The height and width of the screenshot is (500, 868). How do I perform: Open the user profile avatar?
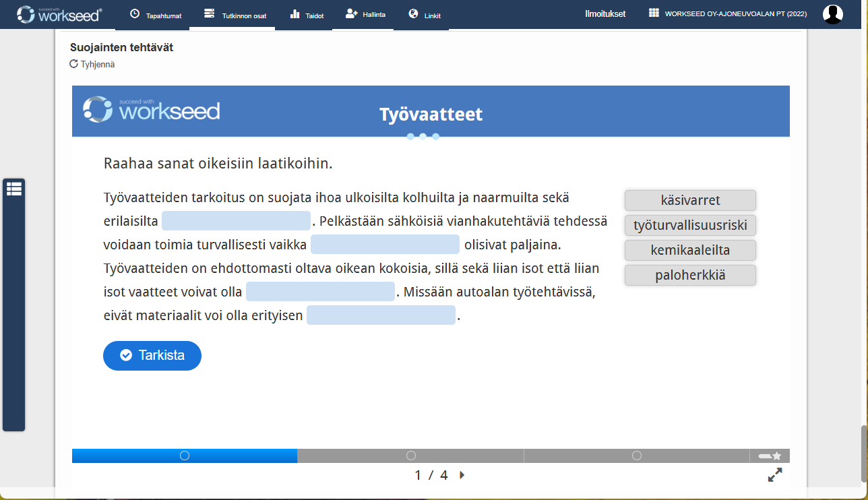click(833, 14)
